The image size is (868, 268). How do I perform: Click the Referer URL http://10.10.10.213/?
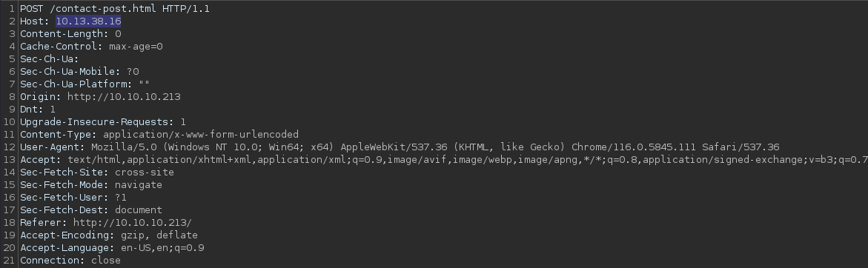click(132, 223)
